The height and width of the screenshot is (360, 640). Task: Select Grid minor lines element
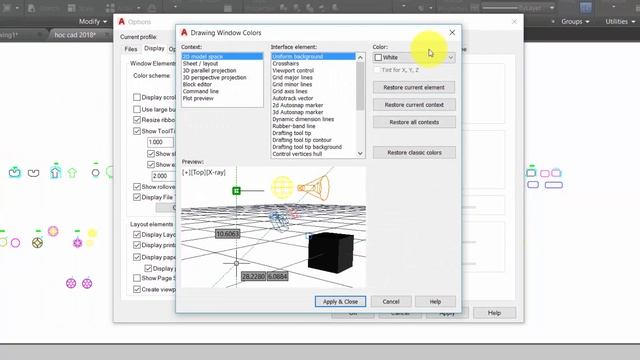click(313, 84)
